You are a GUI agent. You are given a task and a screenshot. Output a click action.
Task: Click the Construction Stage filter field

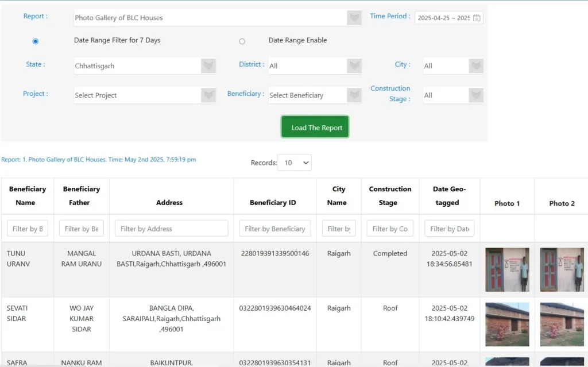click(x=390, y=229)
